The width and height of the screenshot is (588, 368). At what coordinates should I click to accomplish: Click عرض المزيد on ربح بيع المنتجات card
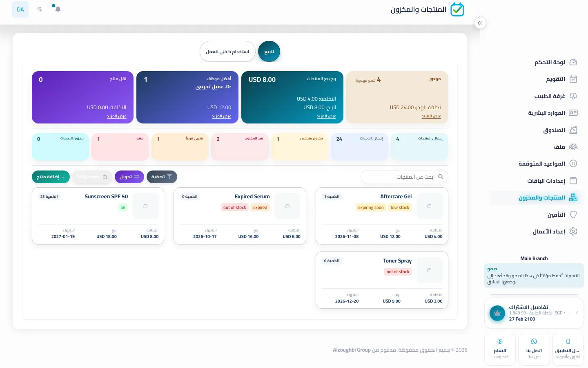pyautogui.click(x=326, y=116)
